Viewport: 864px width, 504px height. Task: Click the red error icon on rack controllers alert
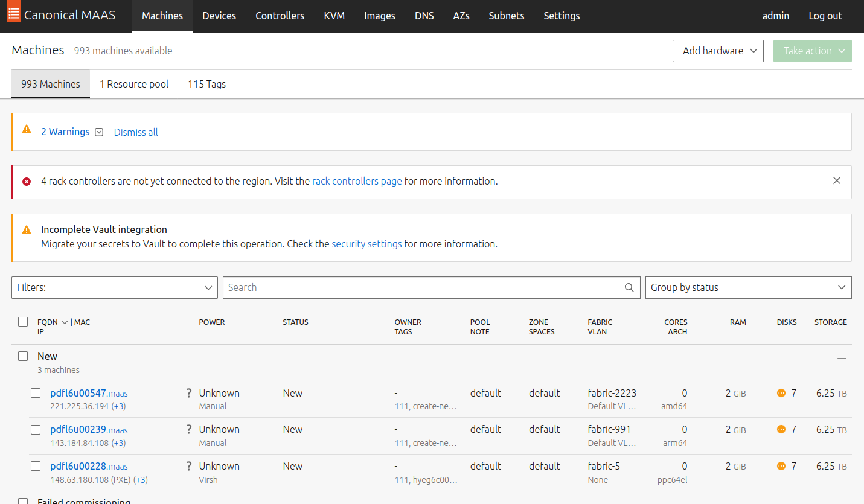(x=26, y=182)
